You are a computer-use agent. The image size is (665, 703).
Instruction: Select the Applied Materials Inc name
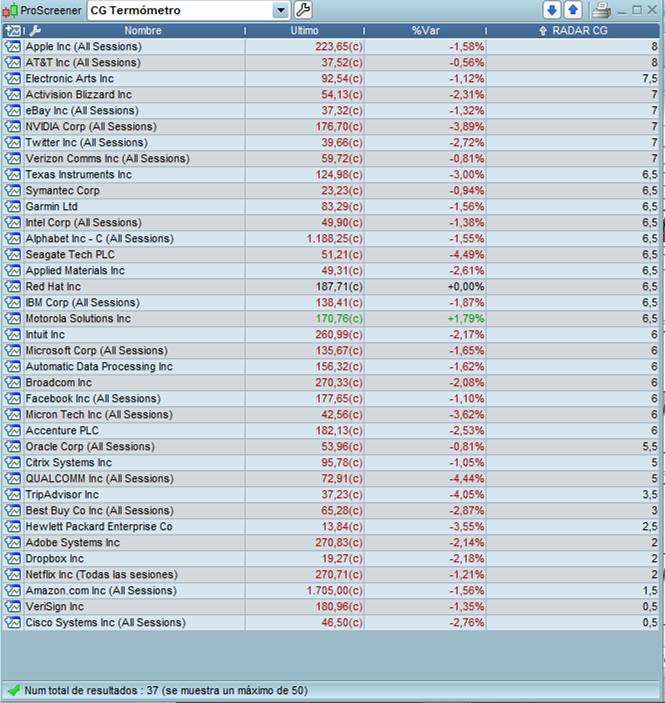coord(75,270)
